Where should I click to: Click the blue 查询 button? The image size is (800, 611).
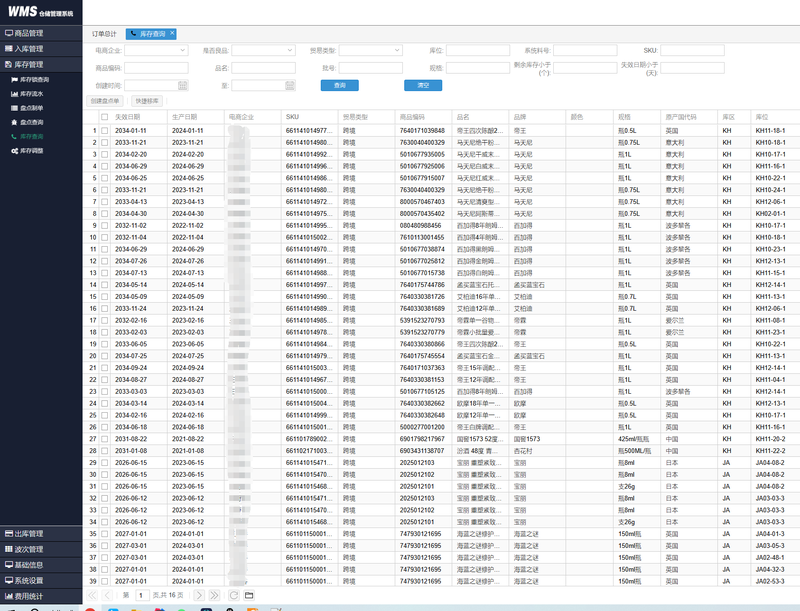click(x=340, y=85)
